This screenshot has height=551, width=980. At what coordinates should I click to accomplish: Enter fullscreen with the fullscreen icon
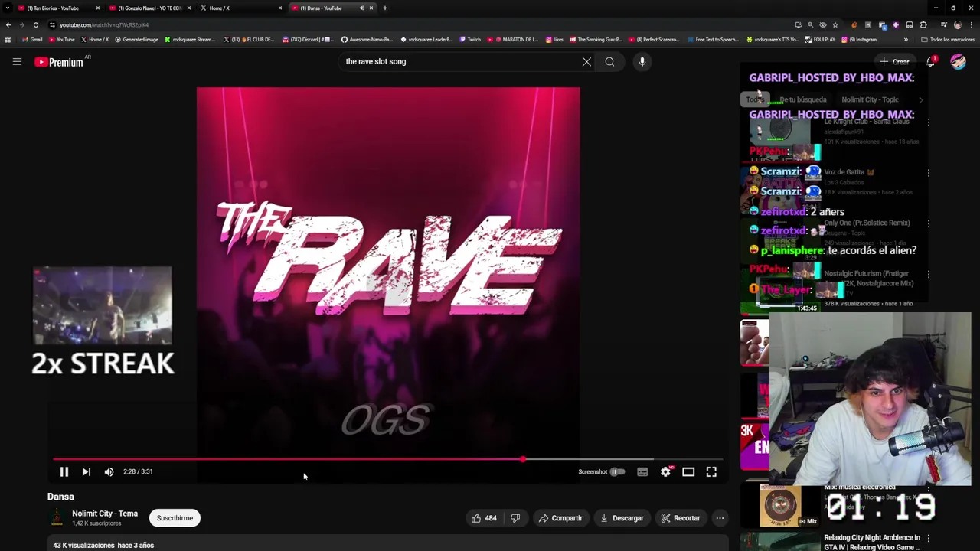click(711, 472)
